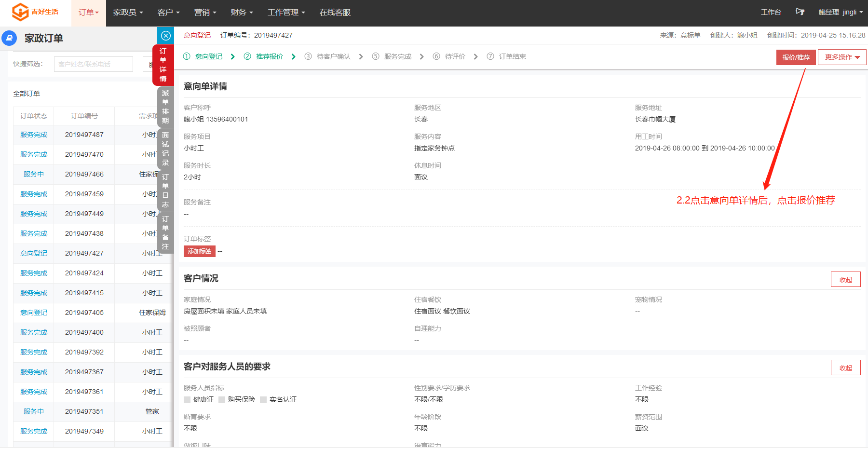Click service address 长春巾帼大厦
Image resolution: width=868 pixels, height=449 pixels.
[x=655, y=119]
